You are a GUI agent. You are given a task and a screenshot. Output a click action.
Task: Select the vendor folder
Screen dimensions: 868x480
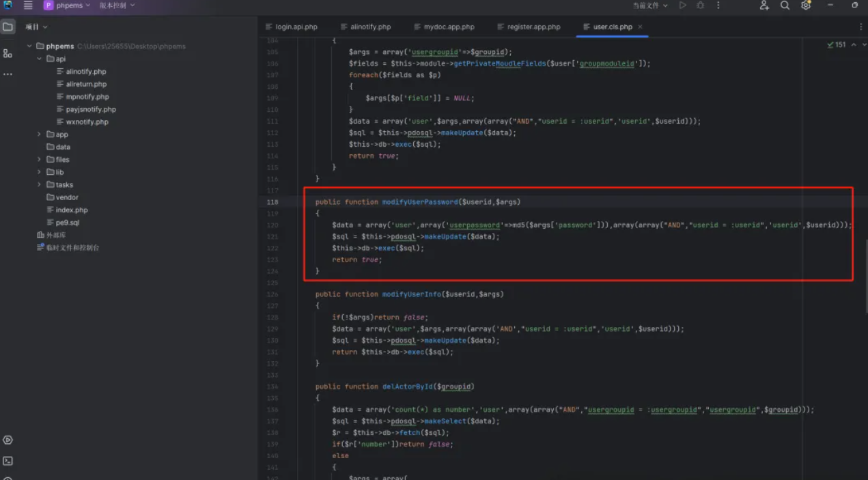67,197
